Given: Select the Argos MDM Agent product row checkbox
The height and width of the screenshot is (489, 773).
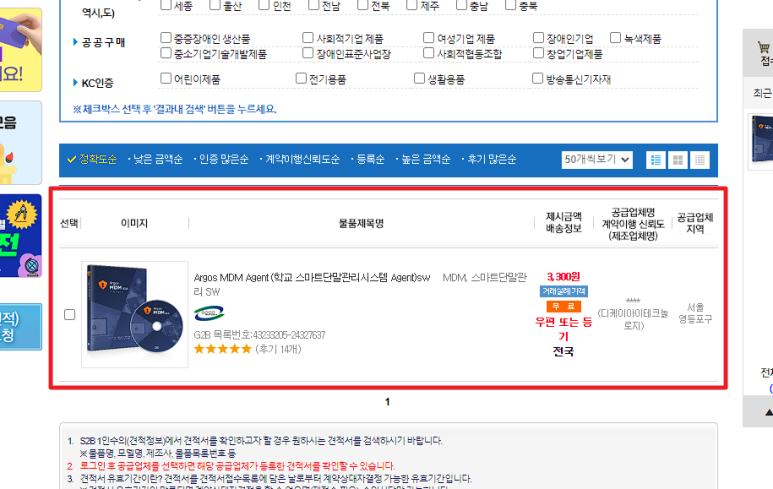Looking at the screenshot, I should tap(70, 314).
